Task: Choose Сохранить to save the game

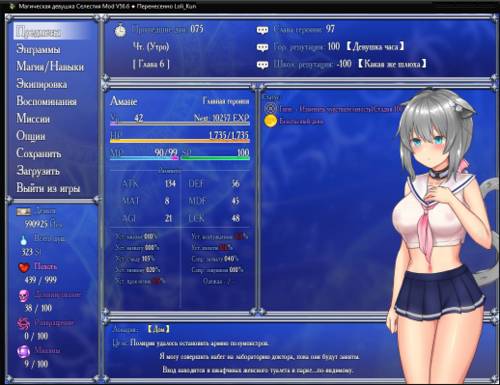Action: [x=39, y=153]
